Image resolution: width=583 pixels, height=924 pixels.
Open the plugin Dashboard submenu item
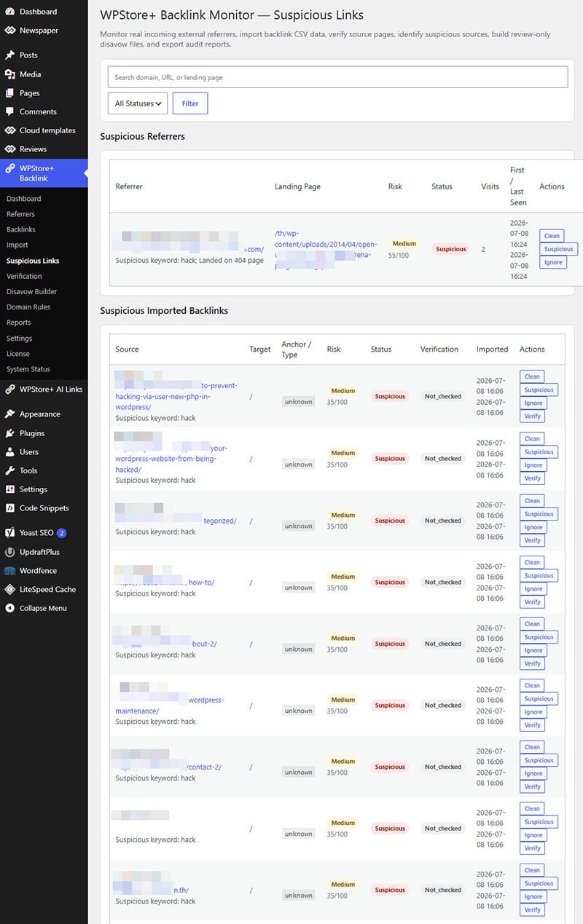(x=23, y=199)
